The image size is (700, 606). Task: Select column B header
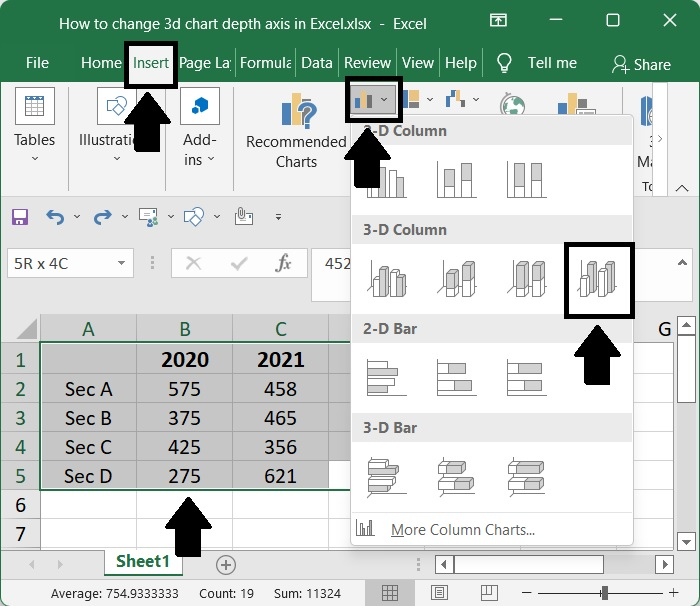184,329
